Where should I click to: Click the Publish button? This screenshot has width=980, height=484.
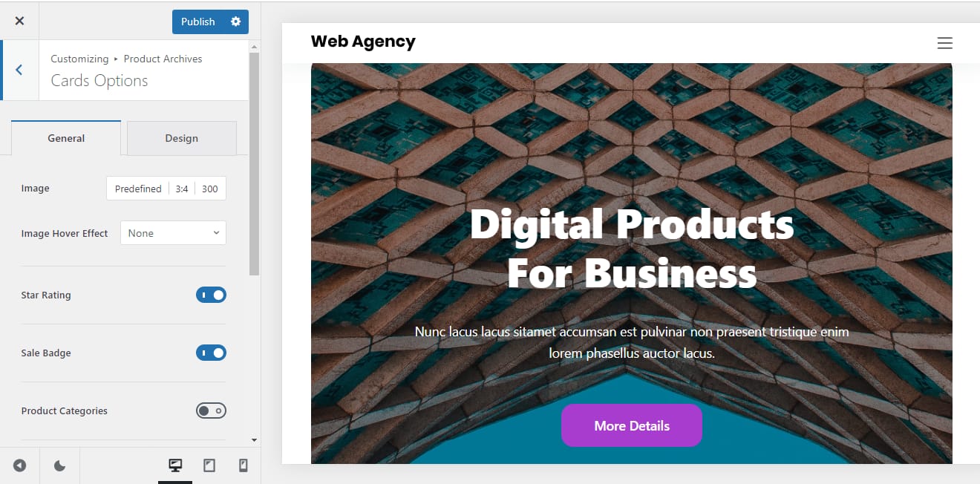click(x=197, y=22)
